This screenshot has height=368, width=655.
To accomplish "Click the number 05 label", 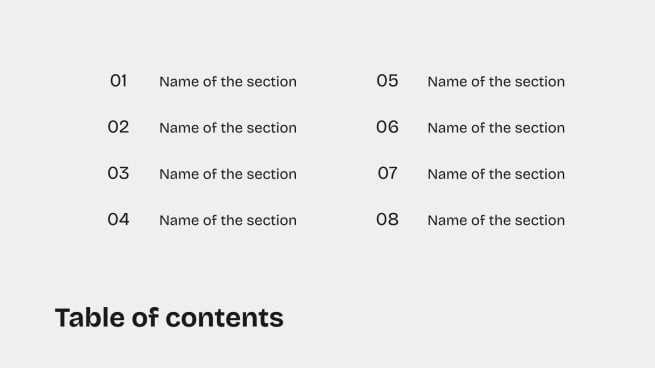I will tap(387, 81).
